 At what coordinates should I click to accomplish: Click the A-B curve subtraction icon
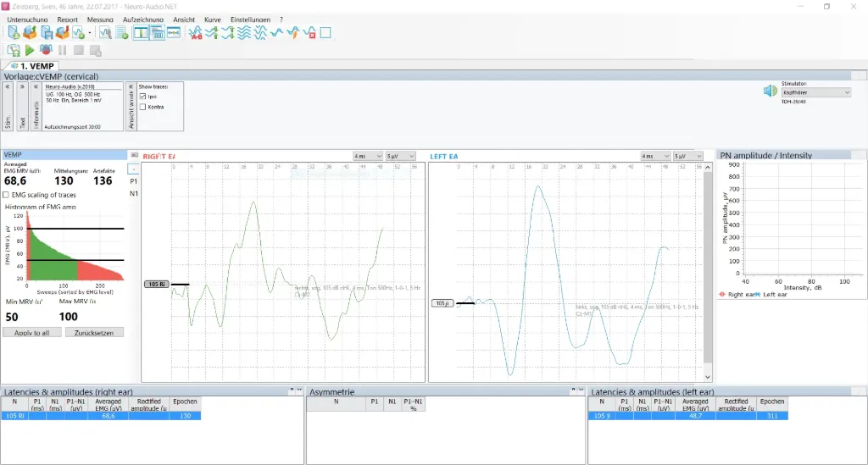coord(196,33)
